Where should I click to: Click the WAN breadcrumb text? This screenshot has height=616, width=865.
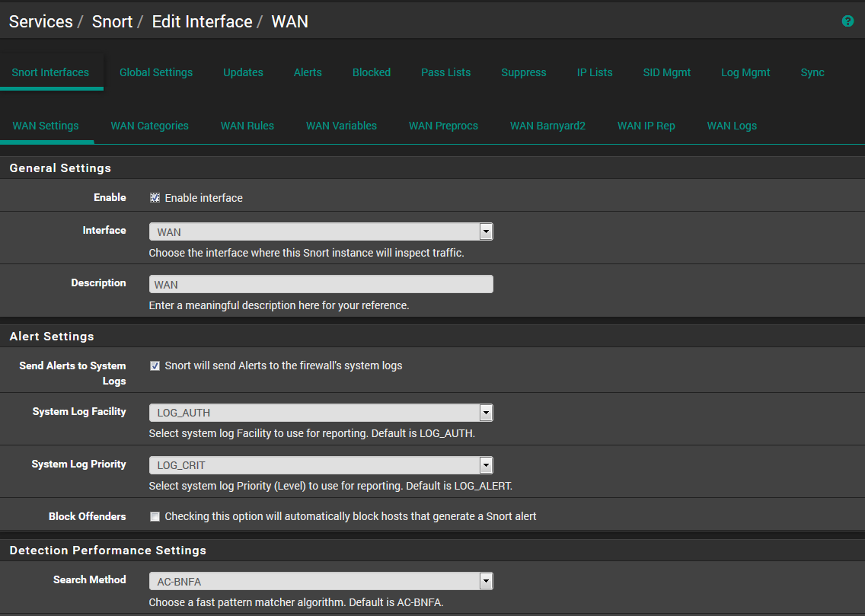click(x=289, y=21)
